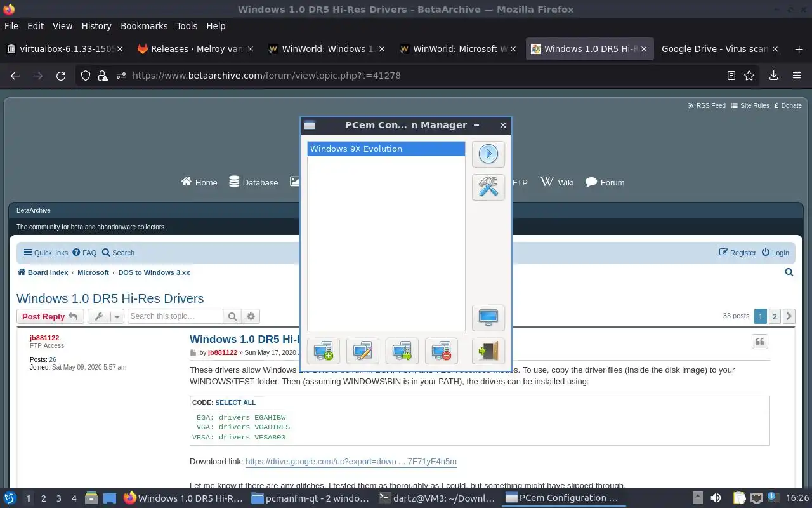Select the Windows 9X Evolution configuration
The image size is (812, 508).
click(x=386, y=149)
